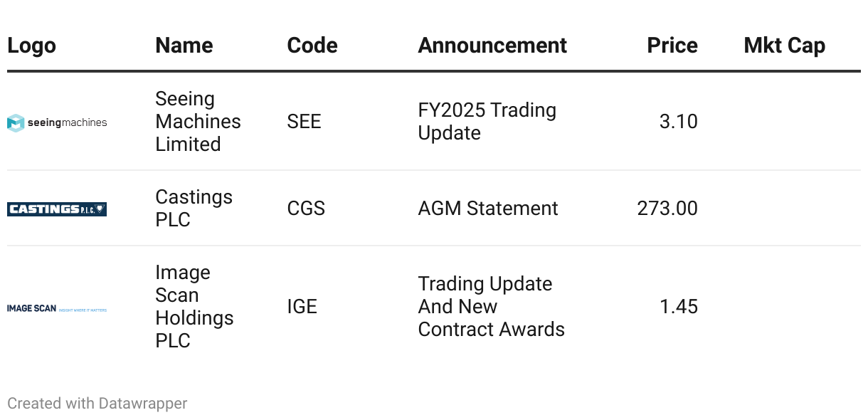Open the FY2025 Trading Update announcement

click(x=487, y=122)
